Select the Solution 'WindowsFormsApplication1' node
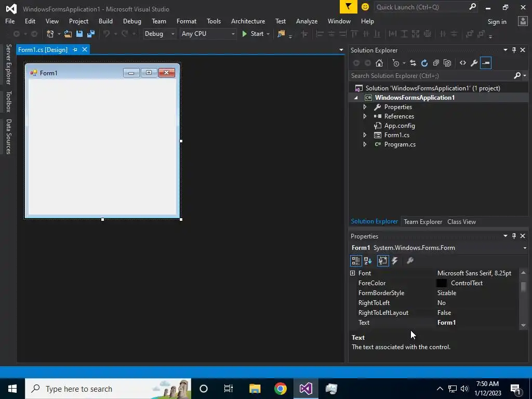 [x=433, y=88]
